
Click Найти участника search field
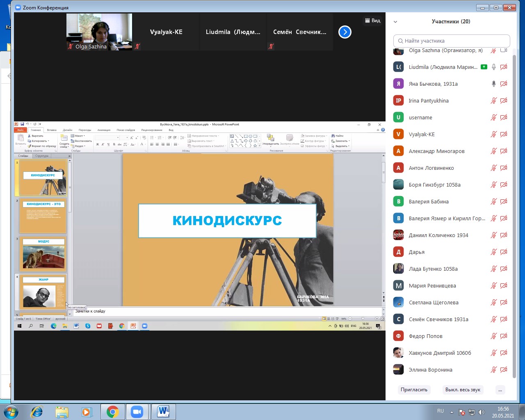pos(452,41)
